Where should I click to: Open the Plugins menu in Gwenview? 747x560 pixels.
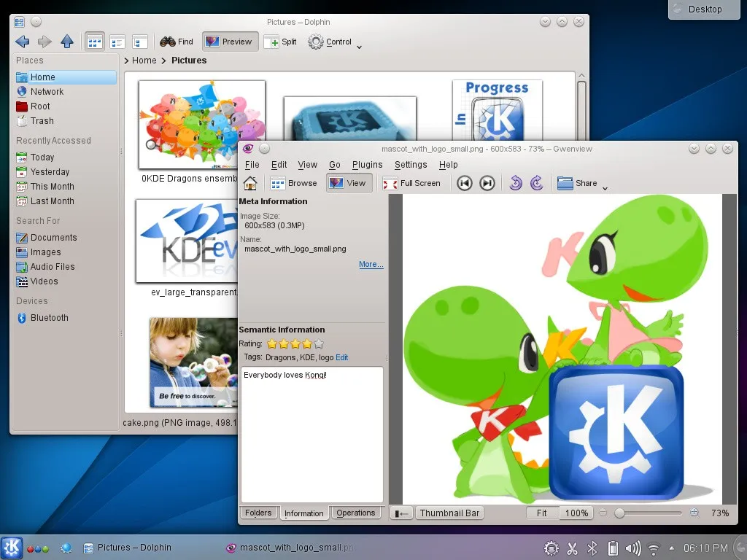[367, 165]
